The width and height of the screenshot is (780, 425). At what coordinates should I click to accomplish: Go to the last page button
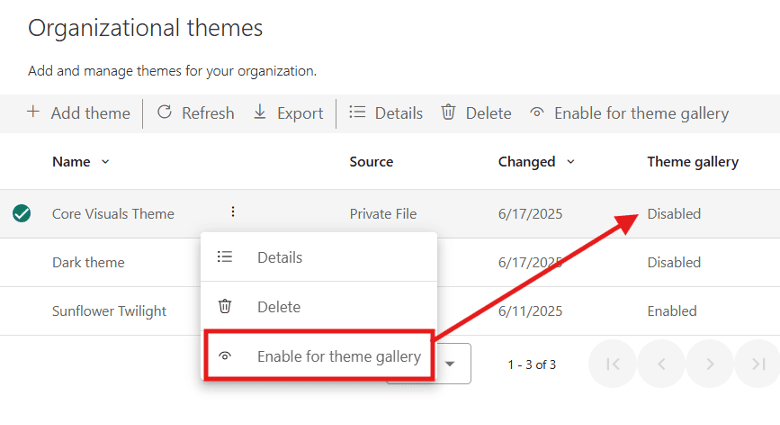click(758, 364)
